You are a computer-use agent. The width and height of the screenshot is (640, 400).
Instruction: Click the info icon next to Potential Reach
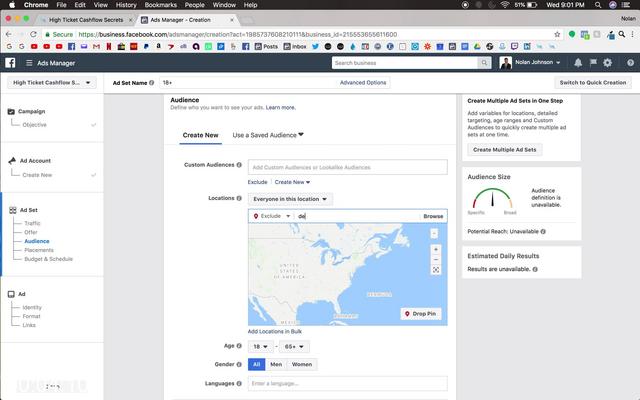coord(543,231)
